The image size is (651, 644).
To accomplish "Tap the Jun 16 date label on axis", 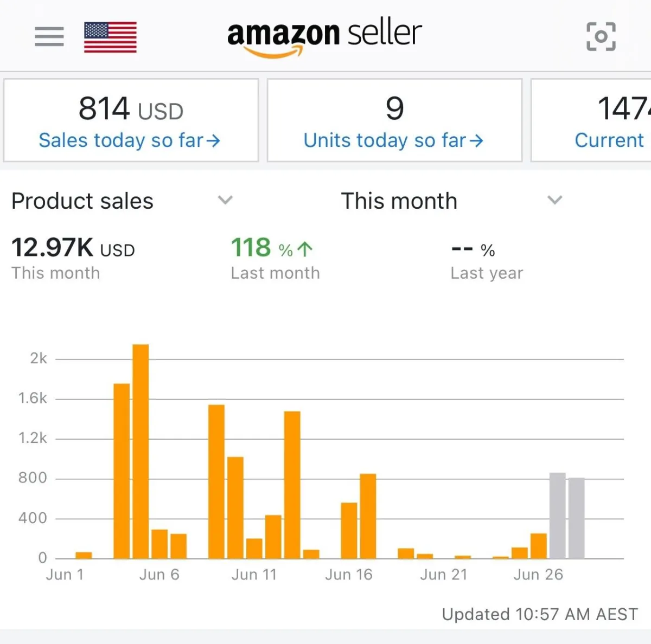I will point(348,575).
